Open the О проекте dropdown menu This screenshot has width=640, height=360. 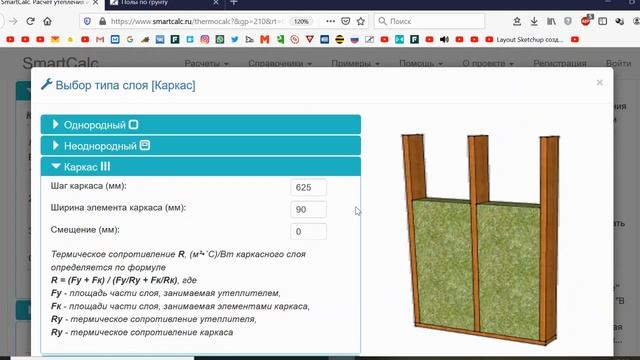[x=488, y=63]
